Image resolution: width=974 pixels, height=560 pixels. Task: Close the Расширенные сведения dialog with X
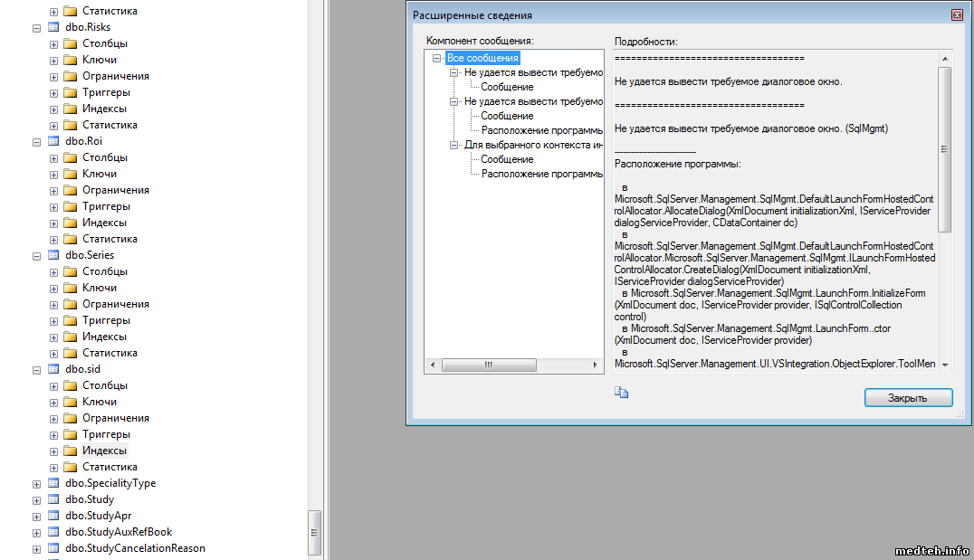point(956,15)
